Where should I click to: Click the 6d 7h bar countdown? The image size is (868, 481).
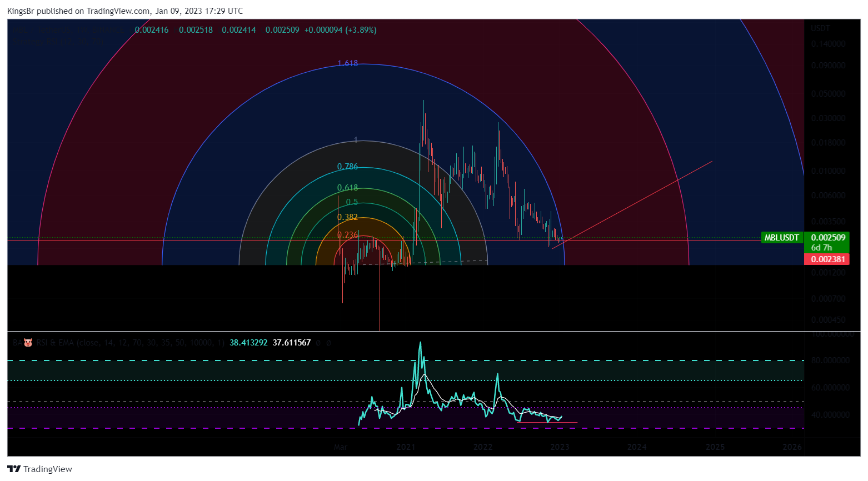[822, 248]
